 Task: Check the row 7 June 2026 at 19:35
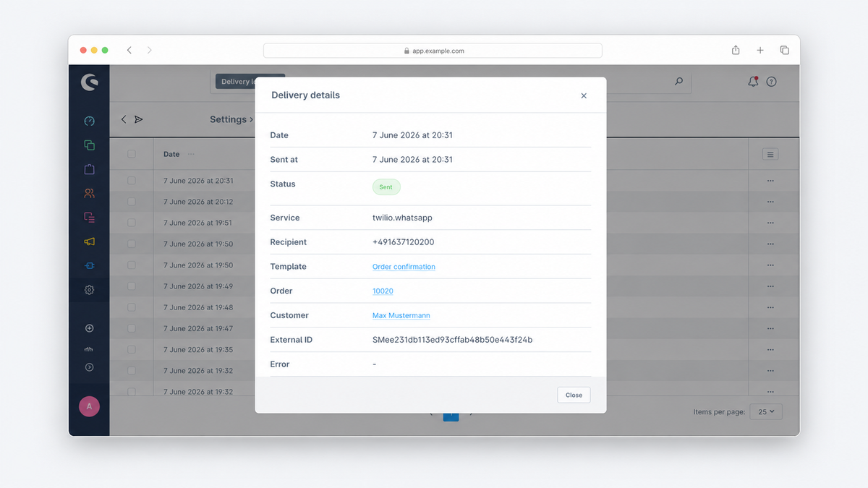tap(132, 349)
